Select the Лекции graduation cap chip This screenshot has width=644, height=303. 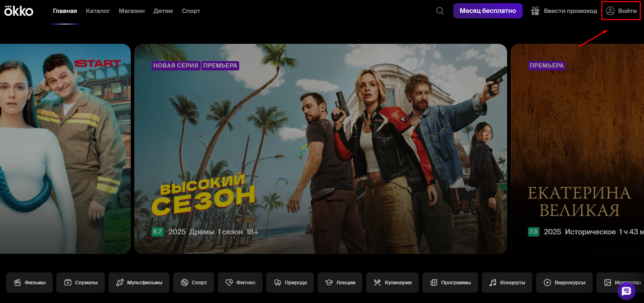340,283
